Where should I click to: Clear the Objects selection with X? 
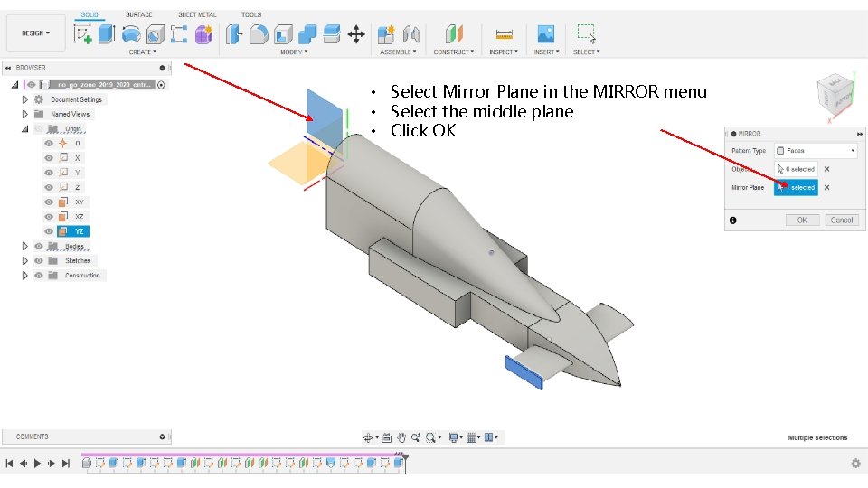click(x=827, y=169)
